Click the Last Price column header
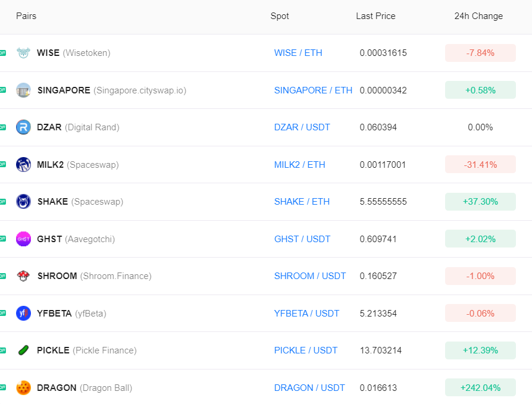 point(375,16)
